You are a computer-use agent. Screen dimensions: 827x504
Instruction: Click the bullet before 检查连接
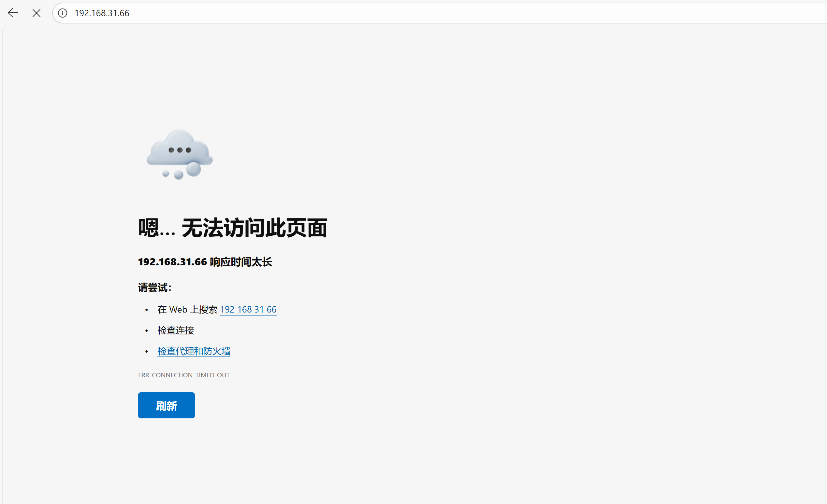tap(147, 331)
